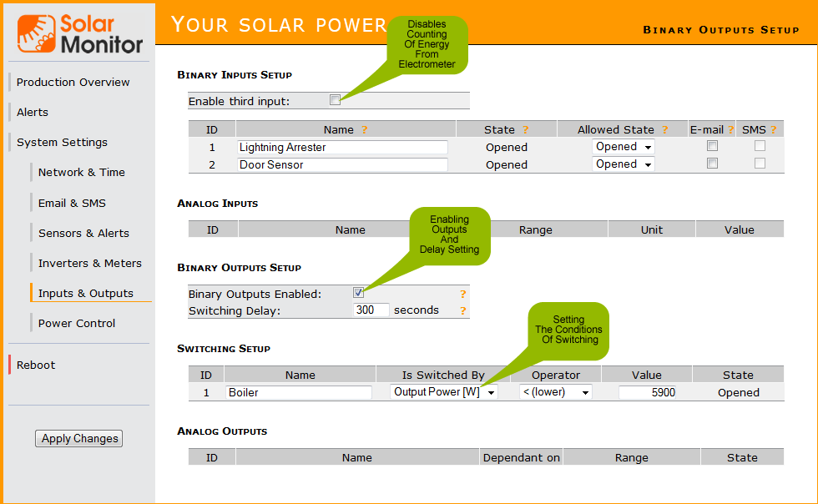Tick E-mail checkbox for Lightning Arrester
818x504 pixels.
(712, 146)
